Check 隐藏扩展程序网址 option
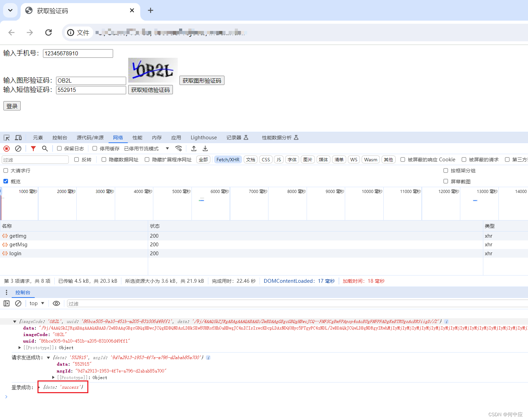This screenshot has height=420, width=528. tap(147, 160)
